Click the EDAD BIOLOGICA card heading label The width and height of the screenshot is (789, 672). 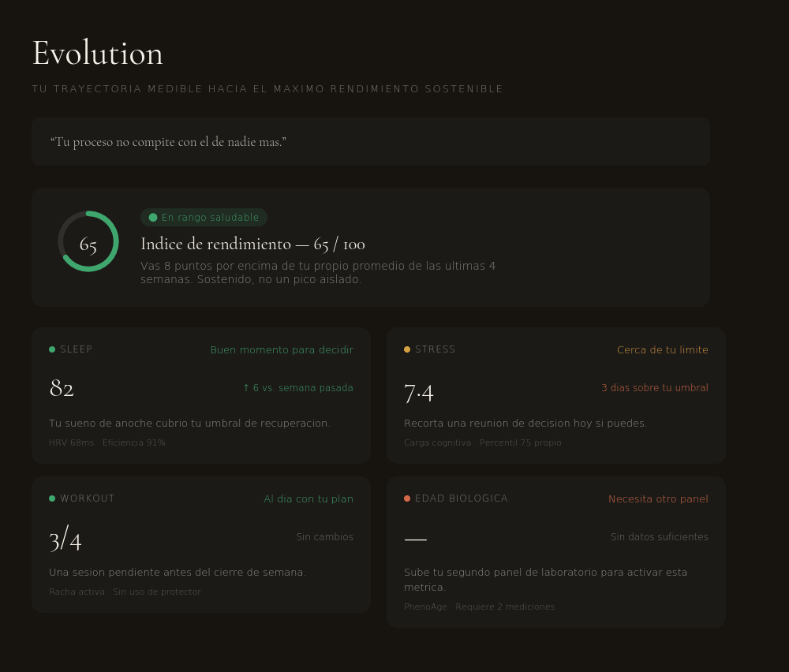coord(462,498)
